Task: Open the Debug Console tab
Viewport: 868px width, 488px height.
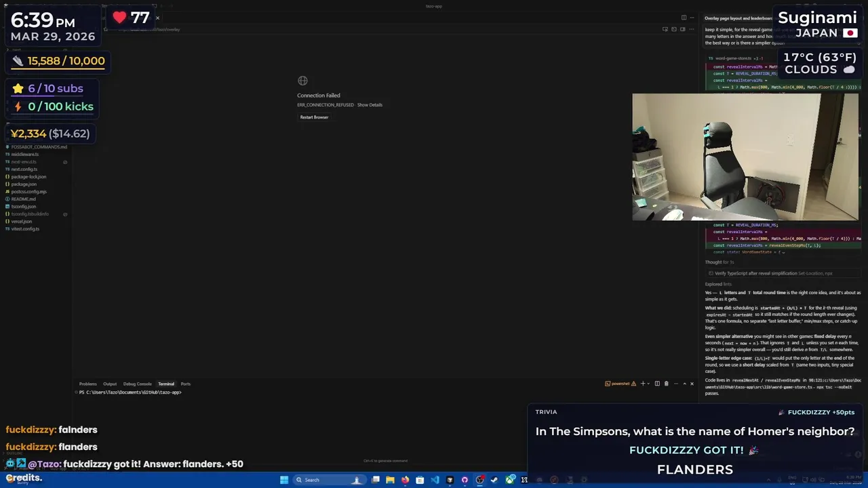Action: coord(138,384)
